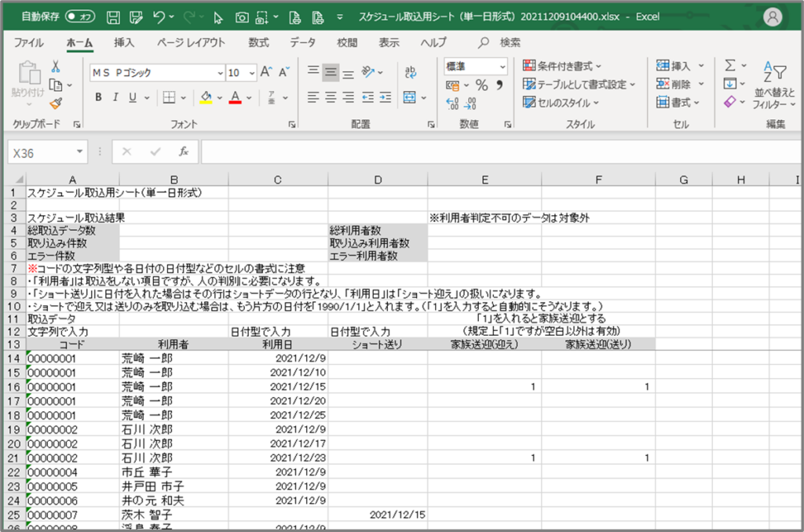This screenshot has width=804, height=532.
Task: Click the borders grid icon
Action: (169, 97)
